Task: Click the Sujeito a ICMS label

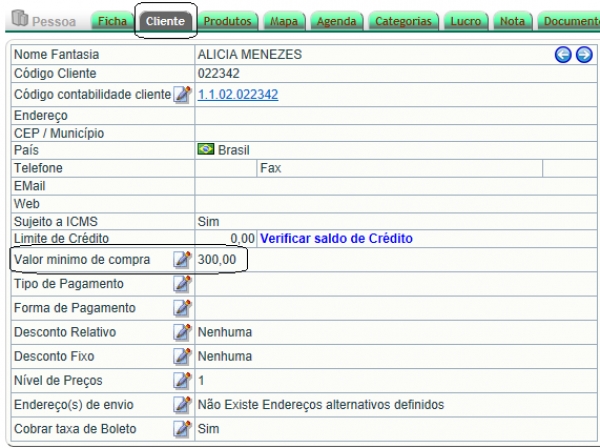Action: point(56,222)
